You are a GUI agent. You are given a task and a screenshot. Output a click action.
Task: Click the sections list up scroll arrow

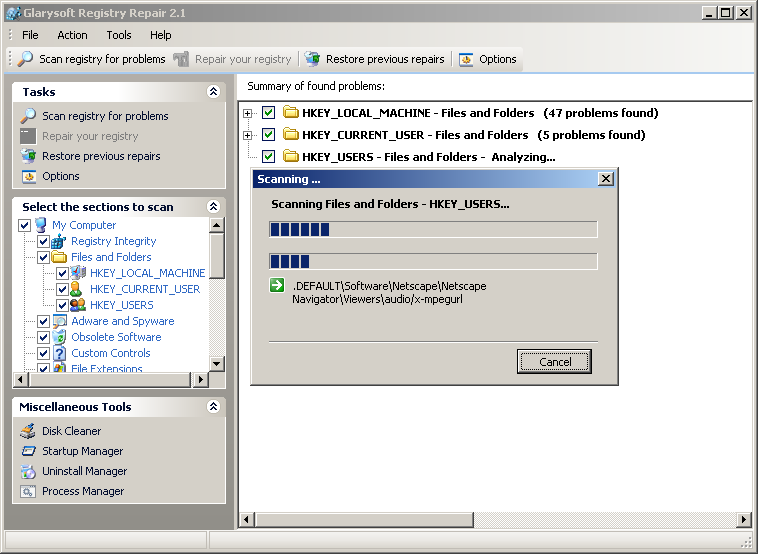pos(217,225)
